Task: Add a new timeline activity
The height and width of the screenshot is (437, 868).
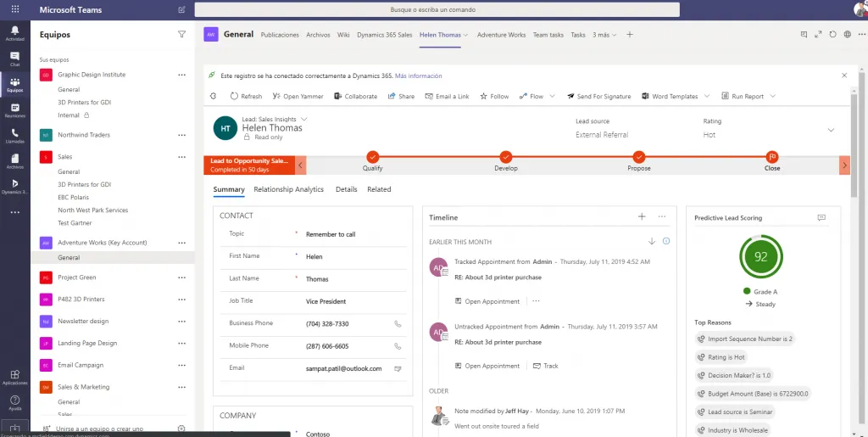Action: (642, 216)
